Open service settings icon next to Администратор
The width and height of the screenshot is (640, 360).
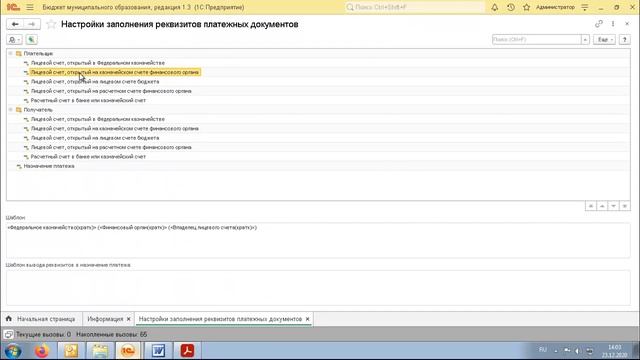click(x=585, y=7)
